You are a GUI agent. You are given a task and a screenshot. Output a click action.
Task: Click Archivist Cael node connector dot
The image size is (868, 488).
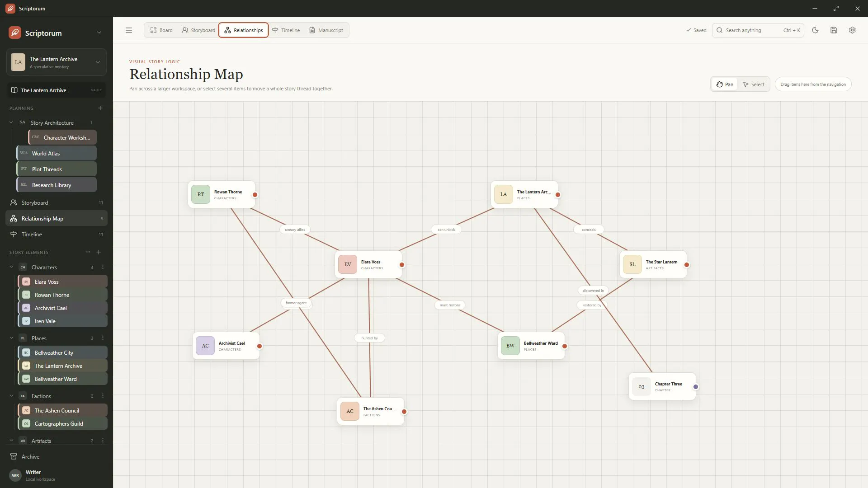(x=259, y=346)
